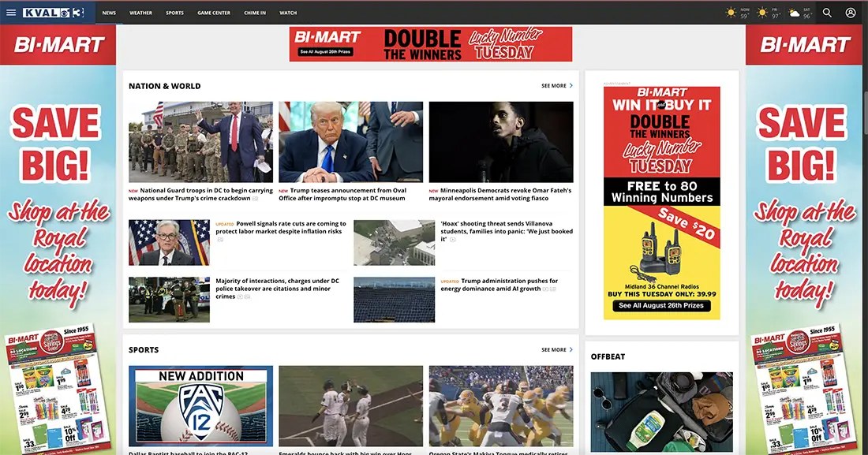Screen dimensions: 868x455
Task: Click See All August 26th Prizes sidebar ad button
Action: click(661, 305)
